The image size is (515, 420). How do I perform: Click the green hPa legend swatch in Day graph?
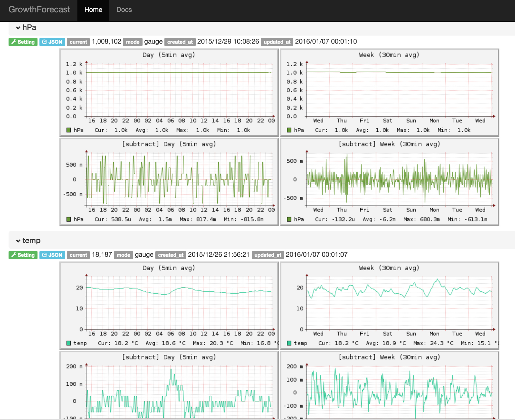(x=69, y=130)
